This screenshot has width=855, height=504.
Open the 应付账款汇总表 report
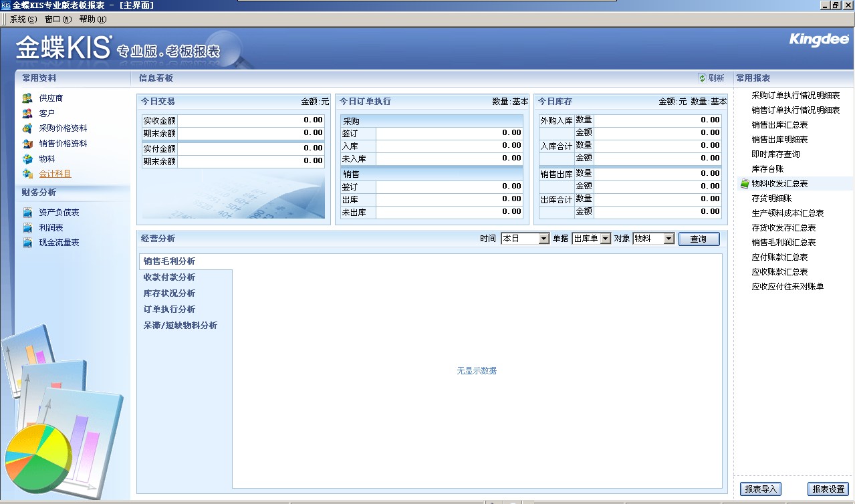click(779, 257)
